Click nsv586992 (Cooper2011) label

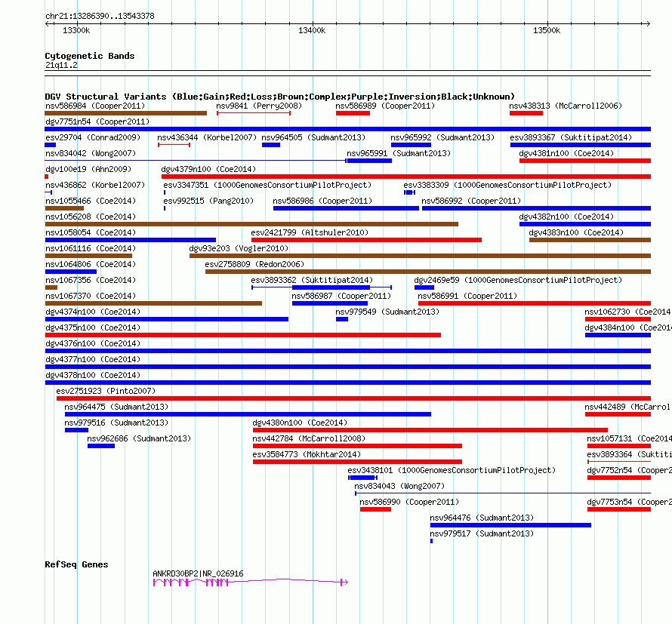tap(471, 201)
